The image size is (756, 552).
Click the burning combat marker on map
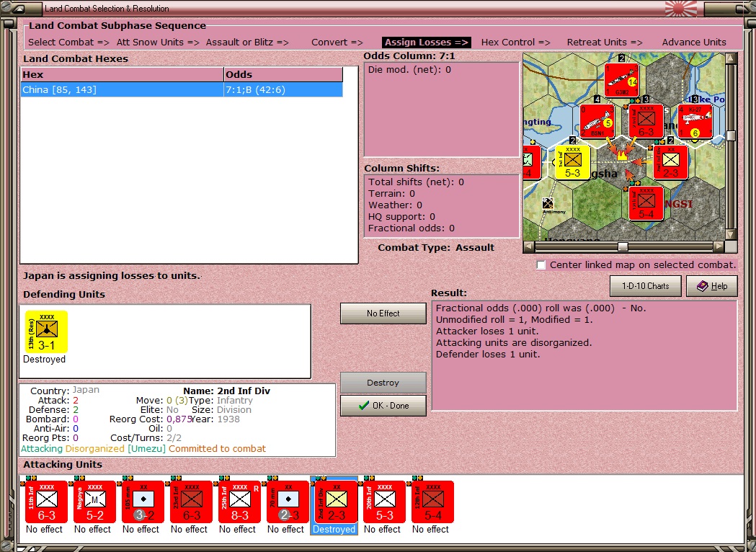pyautogui.click(x=622, y=155)
